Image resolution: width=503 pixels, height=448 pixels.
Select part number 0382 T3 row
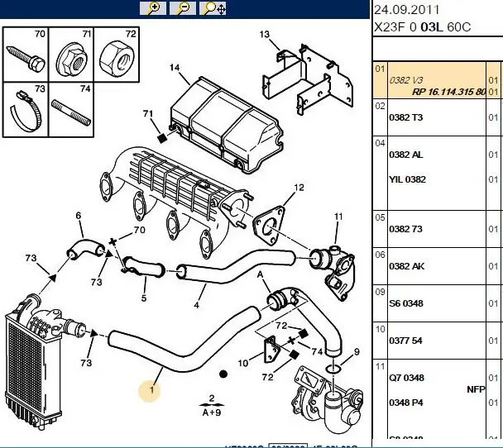click(405, 117)
